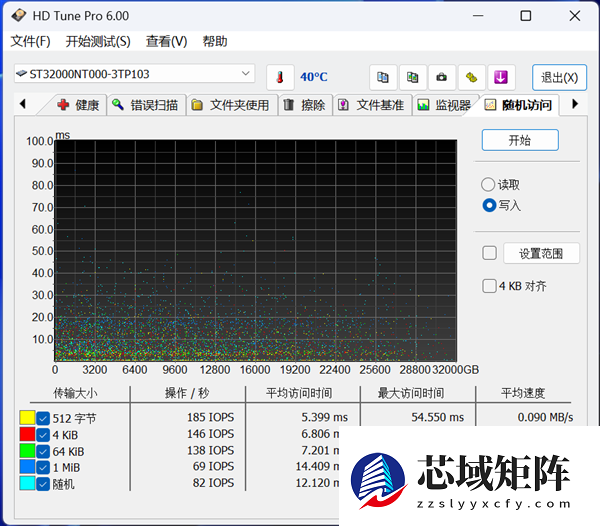Open the 帮助 menu

pos(215,41)
